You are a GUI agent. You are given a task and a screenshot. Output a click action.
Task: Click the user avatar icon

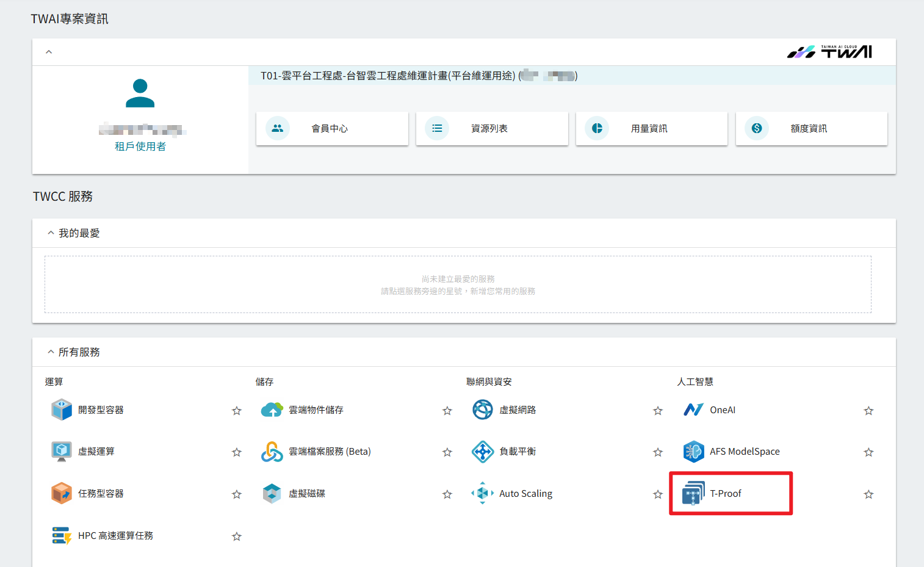click(140, 93)
